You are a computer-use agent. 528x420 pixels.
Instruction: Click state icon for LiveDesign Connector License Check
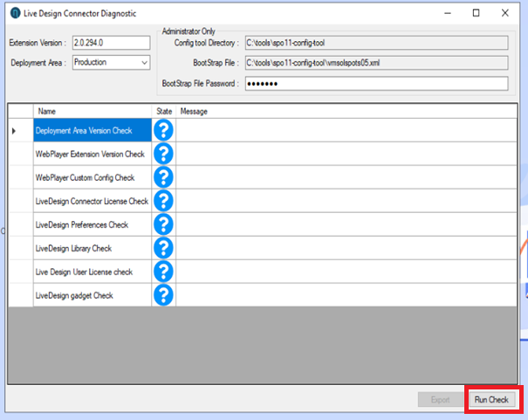click(x=164, y=201)
